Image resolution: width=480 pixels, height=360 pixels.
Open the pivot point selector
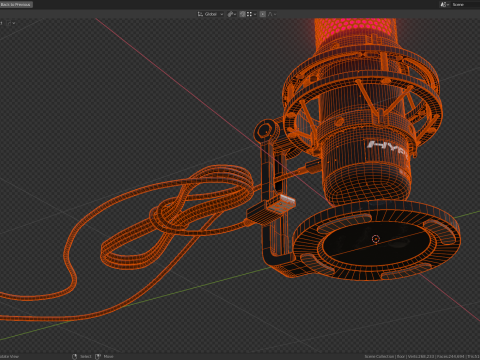click(x=230, y=14)
